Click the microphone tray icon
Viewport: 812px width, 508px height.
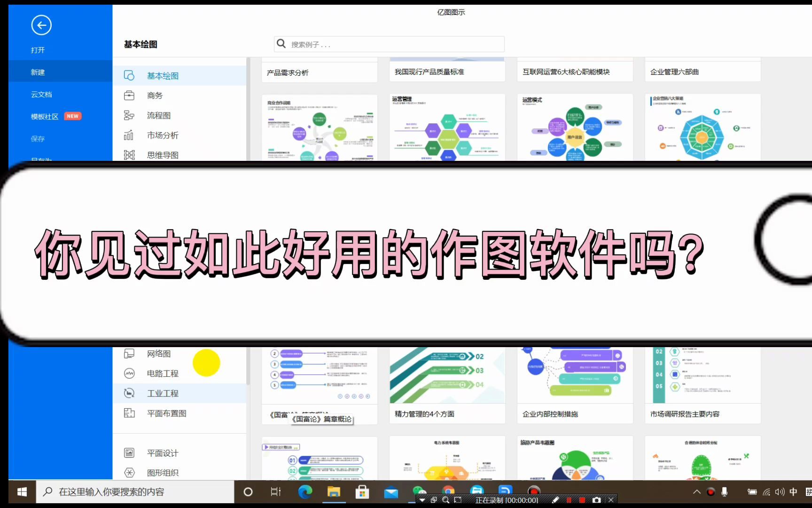coord(725,492)
